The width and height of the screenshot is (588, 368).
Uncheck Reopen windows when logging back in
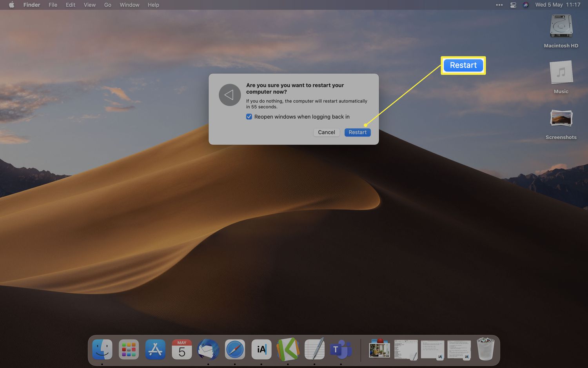[249, 117]
